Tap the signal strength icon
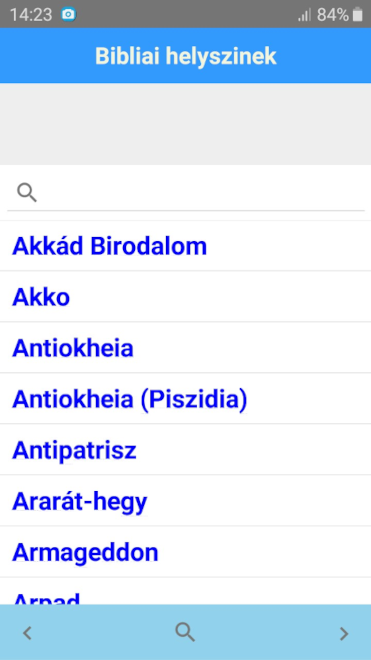Screen dimensions: 371x660 click(304, 16)
